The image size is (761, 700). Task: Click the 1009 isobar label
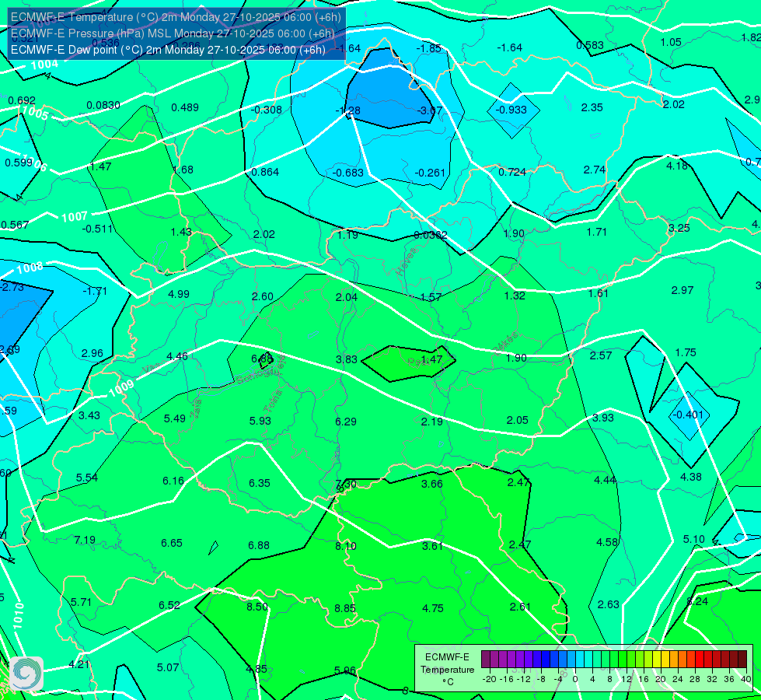pyautogui.click(x=120, y=388)
